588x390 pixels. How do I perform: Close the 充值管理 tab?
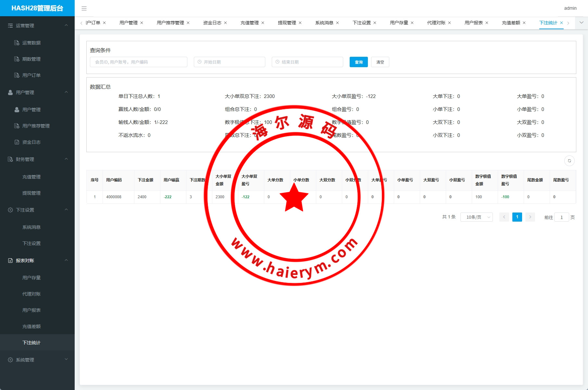[x=263, y=23]
